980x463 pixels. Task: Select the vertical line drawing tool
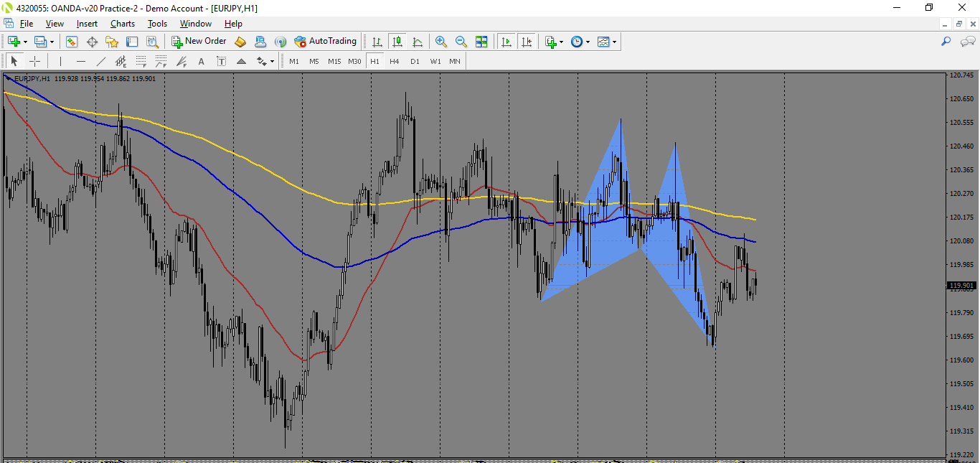60,61
